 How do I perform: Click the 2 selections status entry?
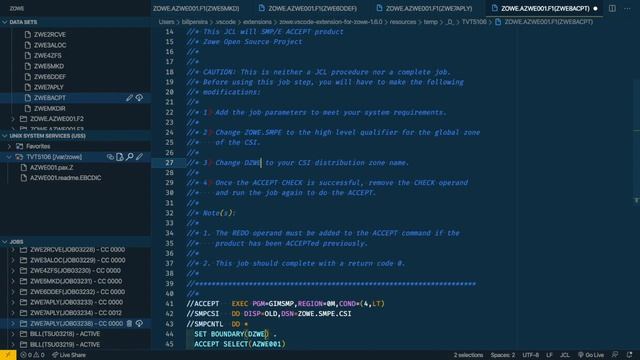click(x=468, y=355)
